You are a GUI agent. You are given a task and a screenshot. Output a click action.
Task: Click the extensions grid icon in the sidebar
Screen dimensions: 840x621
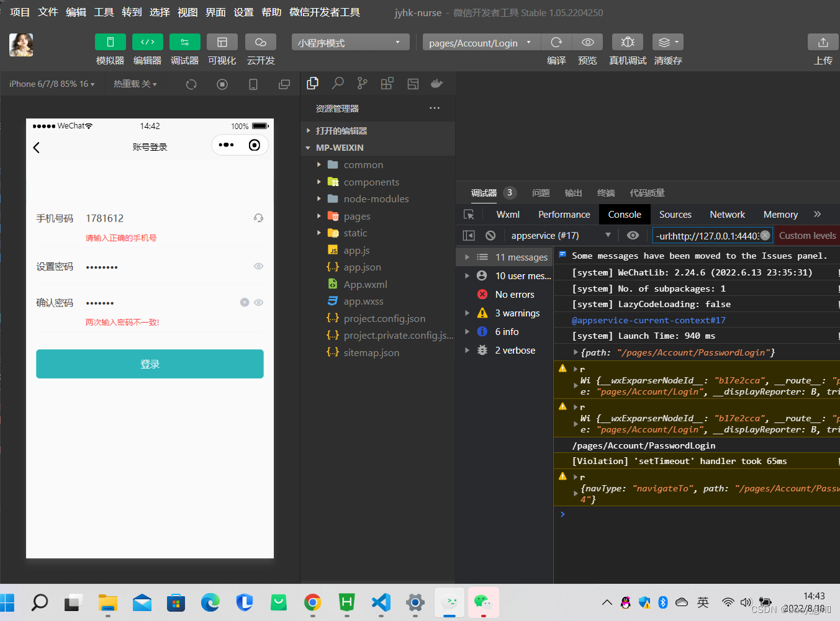387,83
